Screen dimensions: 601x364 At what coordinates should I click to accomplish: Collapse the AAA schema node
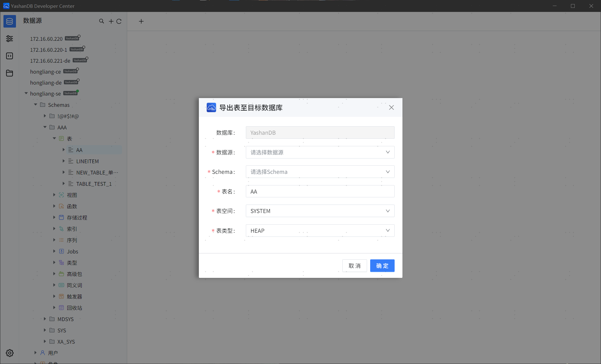click(45, 127)
